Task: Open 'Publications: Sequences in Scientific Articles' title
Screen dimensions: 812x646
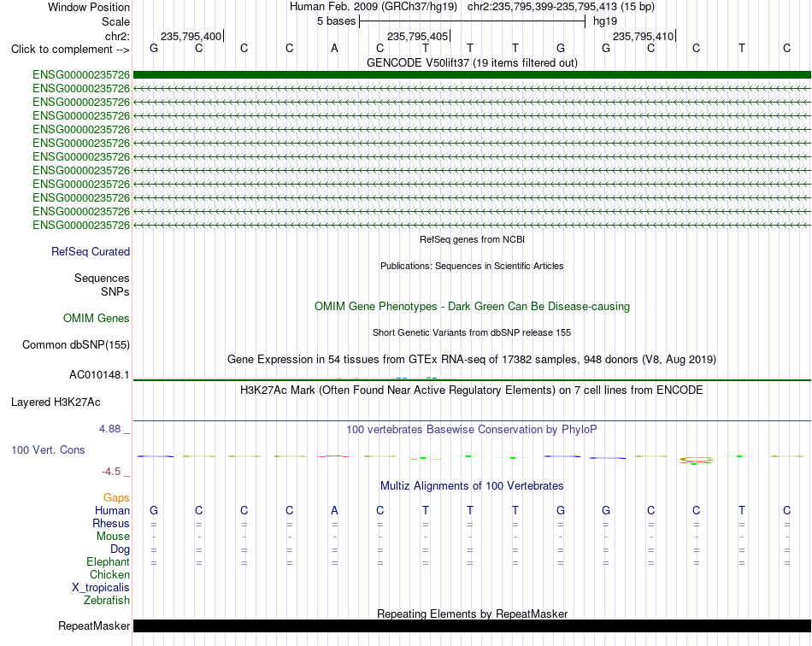Action: pos(472,266)
